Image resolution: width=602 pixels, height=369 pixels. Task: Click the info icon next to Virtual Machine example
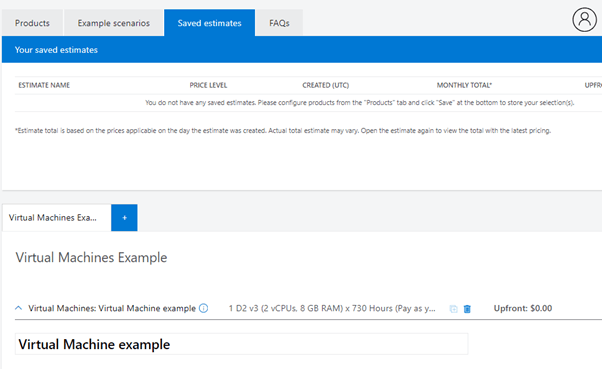pos(203,308)
